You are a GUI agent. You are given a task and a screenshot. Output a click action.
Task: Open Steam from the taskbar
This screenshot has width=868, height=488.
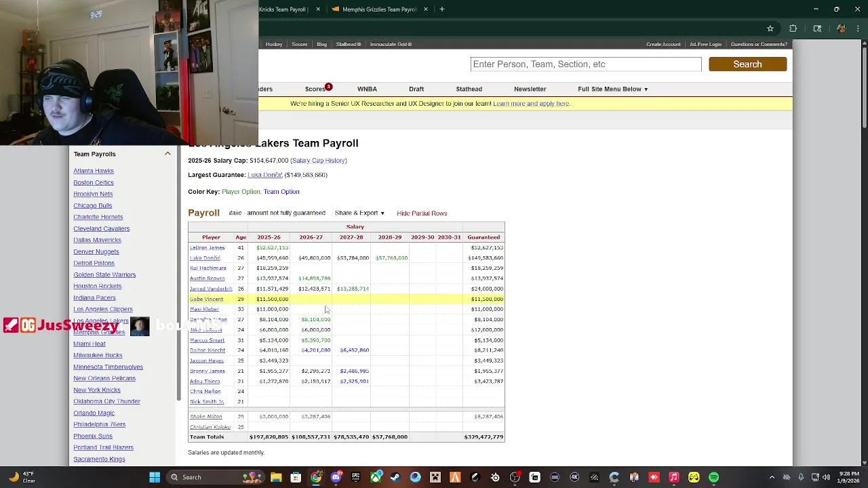click(395, 477)
